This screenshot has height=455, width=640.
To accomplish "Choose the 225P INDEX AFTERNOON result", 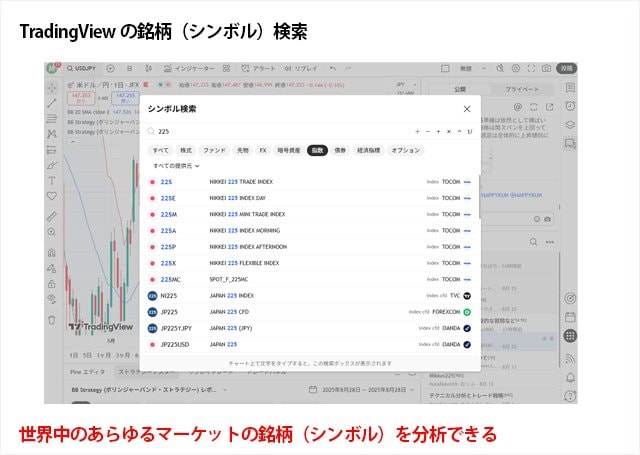I will (310, 247).
